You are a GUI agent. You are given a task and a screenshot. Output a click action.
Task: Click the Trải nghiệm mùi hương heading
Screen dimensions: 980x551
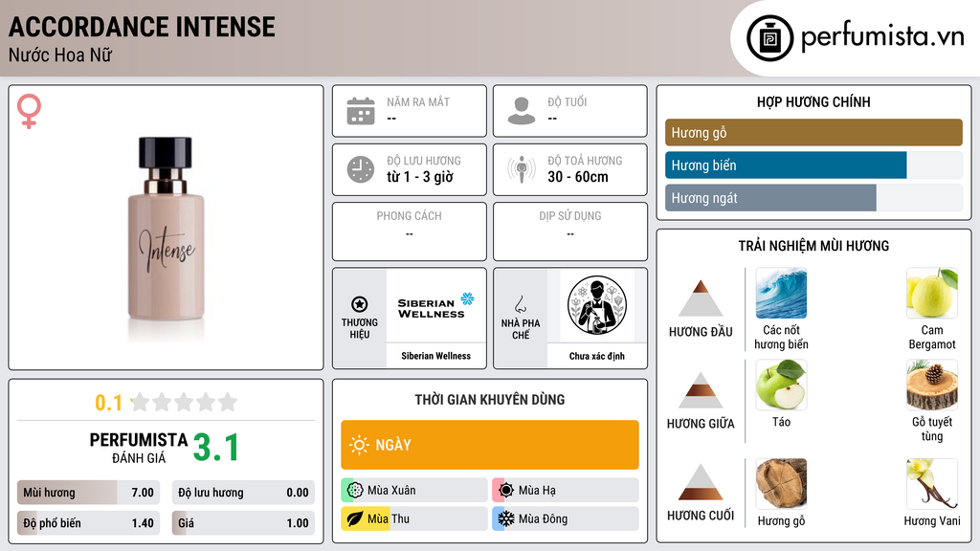coord(813,246)
